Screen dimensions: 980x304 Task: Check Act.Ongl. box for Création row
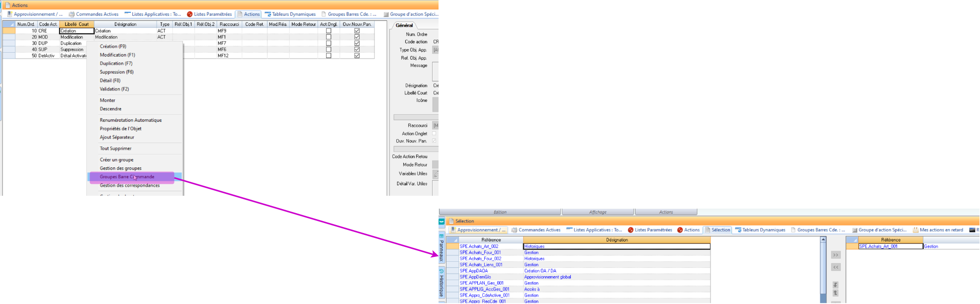[x=328, y=31]
